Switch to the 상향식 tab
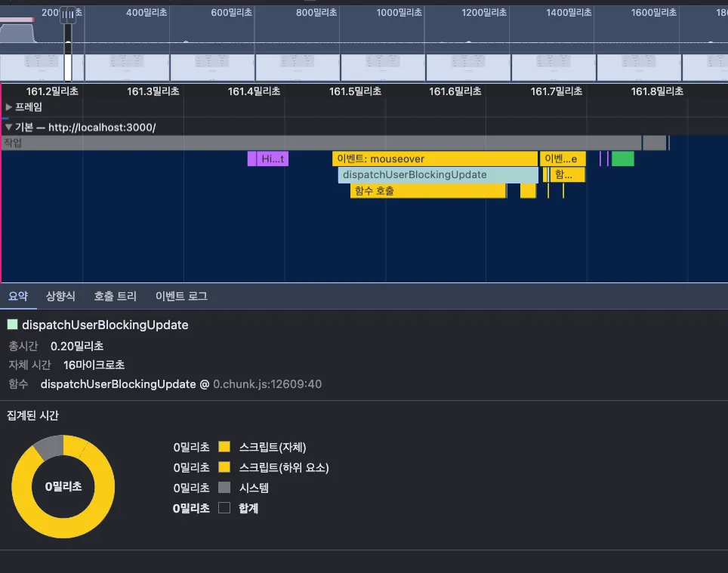This screenshot has height=573, width=728. click(x=60, y=297)
